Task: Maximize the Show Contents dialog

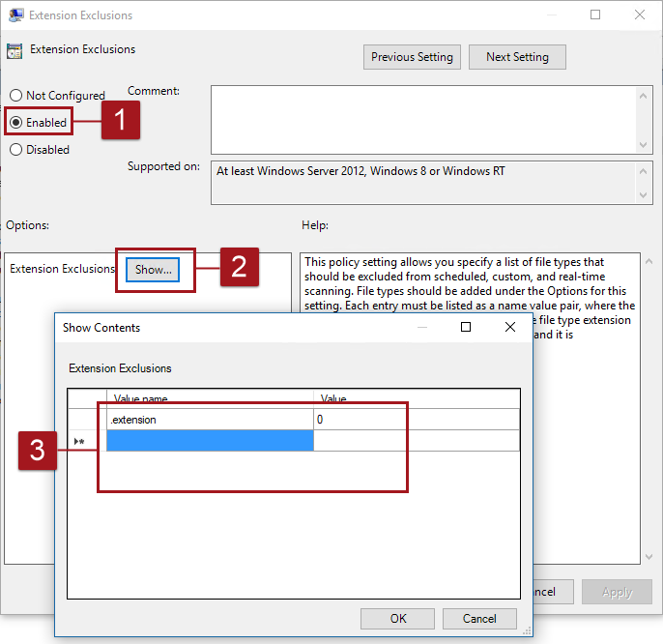Action: (x=466, y=328)
